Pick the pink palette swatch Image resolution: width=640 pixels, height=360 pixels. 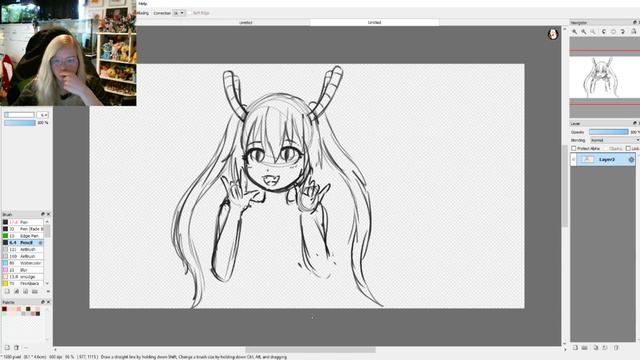coord(19,309)
